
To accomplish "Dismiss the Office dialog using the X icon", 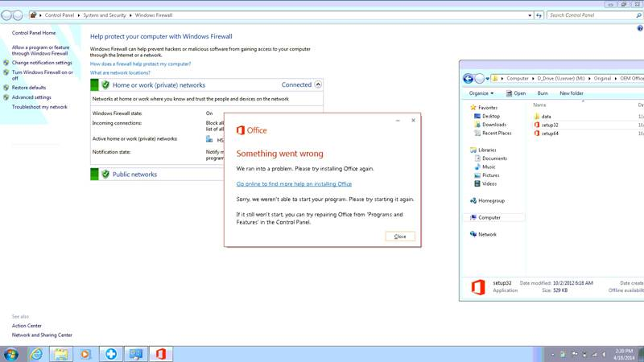I will click(x=413, y=120).
